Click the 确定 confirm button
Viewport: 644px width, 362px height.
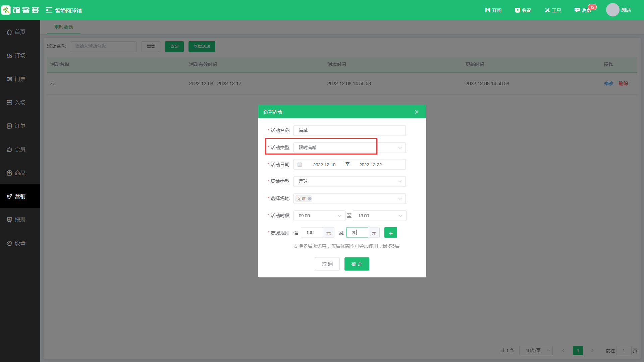click(357, 264)
